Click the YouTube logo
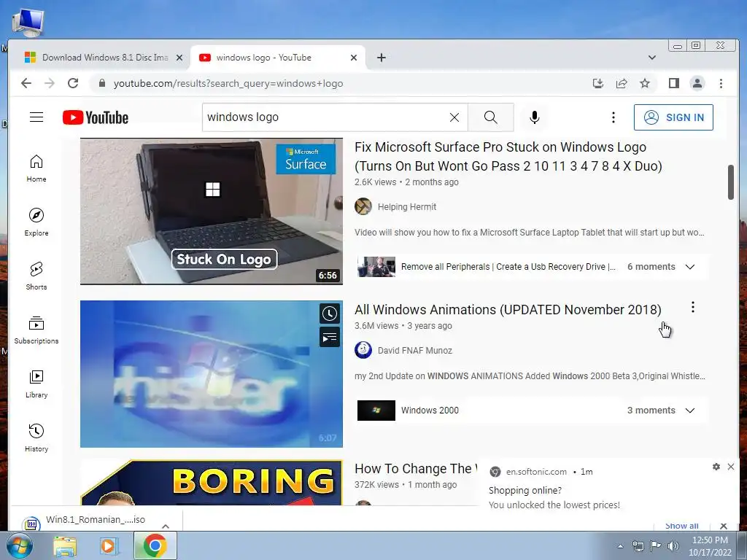The width and height of the screenshot is (747, 560). click(x=96, y=117)
